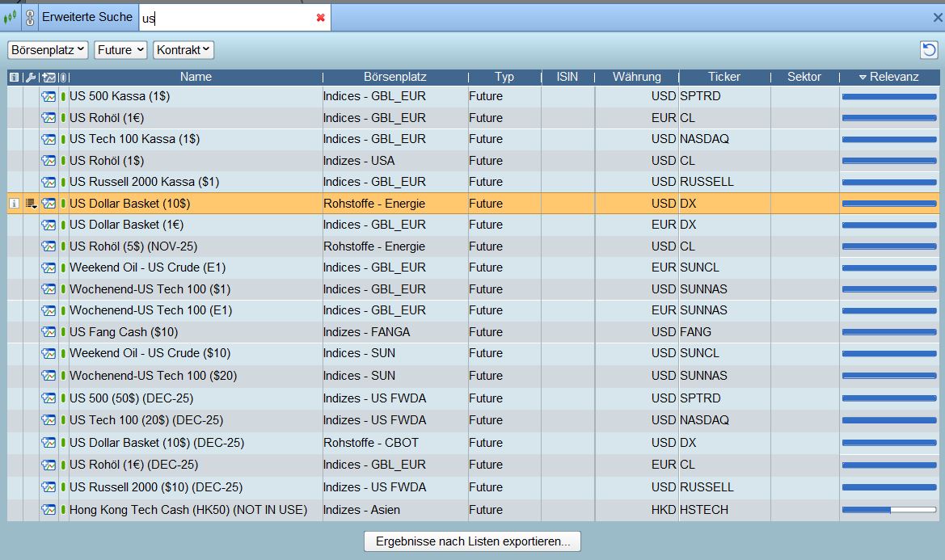This screenshot has height=560, width=945.
Task: Select the row US Tech 100 (20$) (DEC-25)
Action: pyautogui.click(x=473, y=420)
